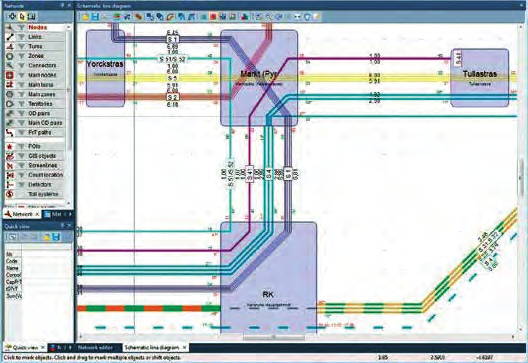
Task: Click the Main nodes red icon
Action: (10, 75)
